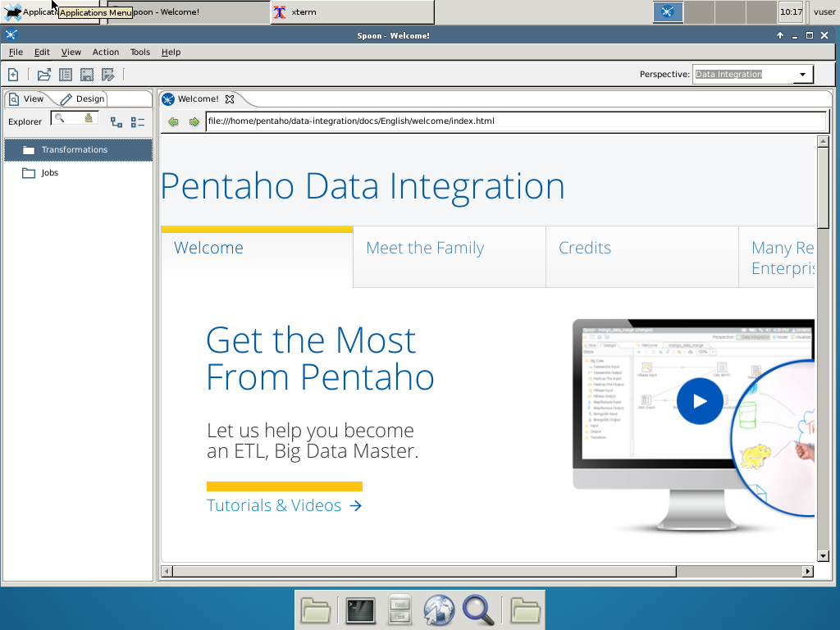The width and height of the screenshot is (840, 630).
Task: Open the Help menu
Action: pos(171,52)
